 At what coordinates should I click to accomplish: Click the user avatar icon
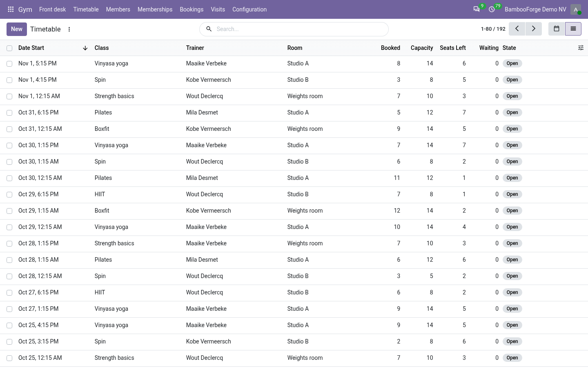(576, 9)
